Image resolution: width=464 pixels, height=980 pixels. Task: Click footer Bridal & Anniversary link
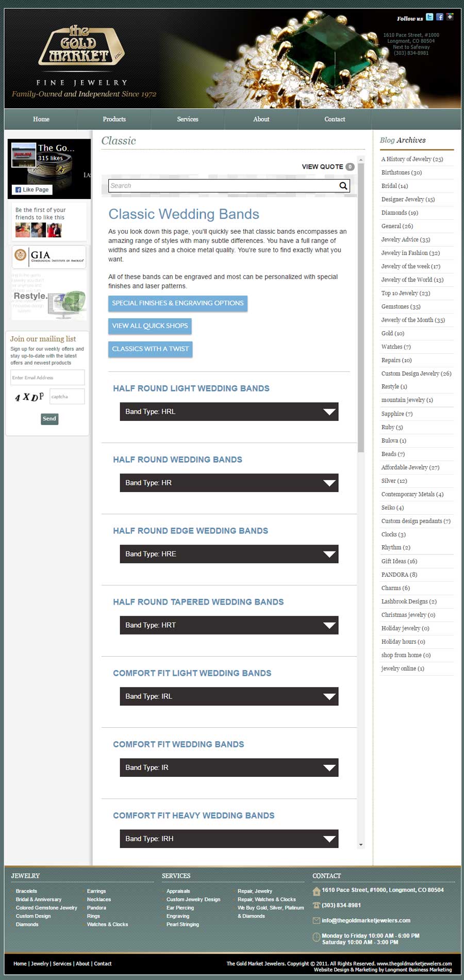[x=39, y=900]
